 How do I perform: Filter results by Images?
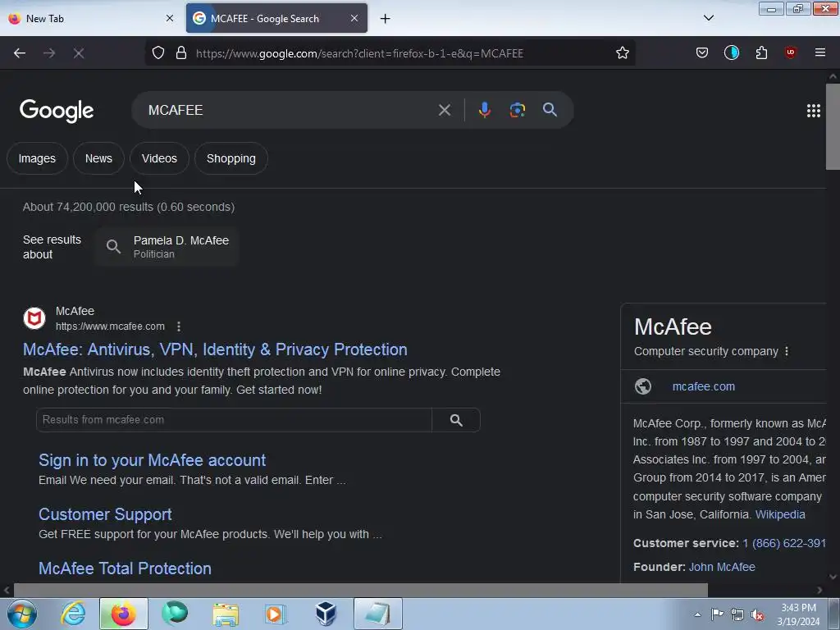[x=37, y=158]
